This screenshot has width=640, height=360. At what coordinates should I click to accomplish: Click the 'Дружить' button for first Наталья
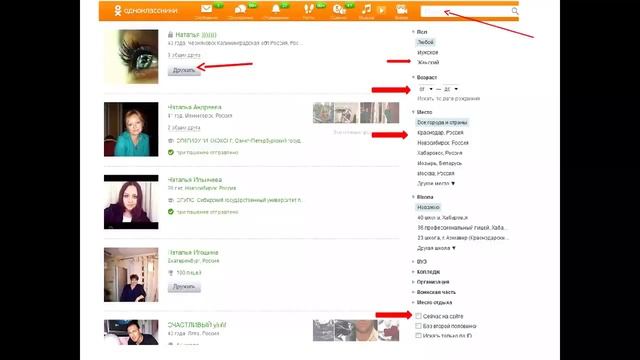click(184, 70)
